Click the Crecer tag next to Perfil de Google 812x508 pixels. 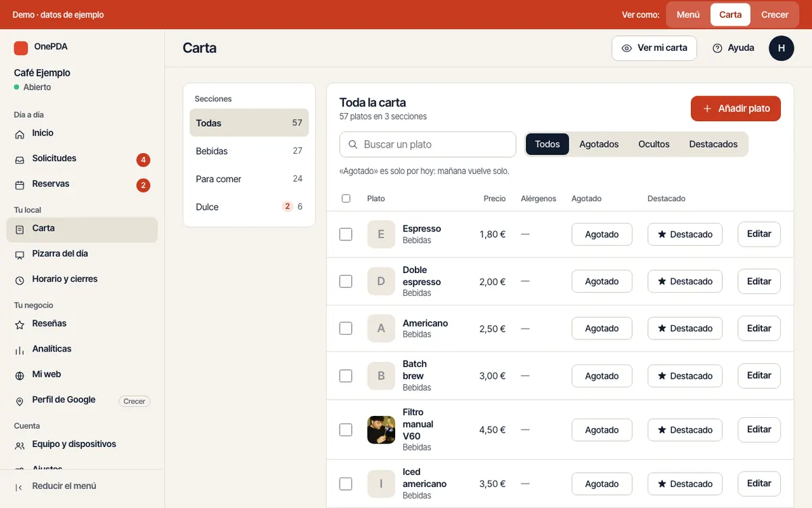(x=134, y=402)
